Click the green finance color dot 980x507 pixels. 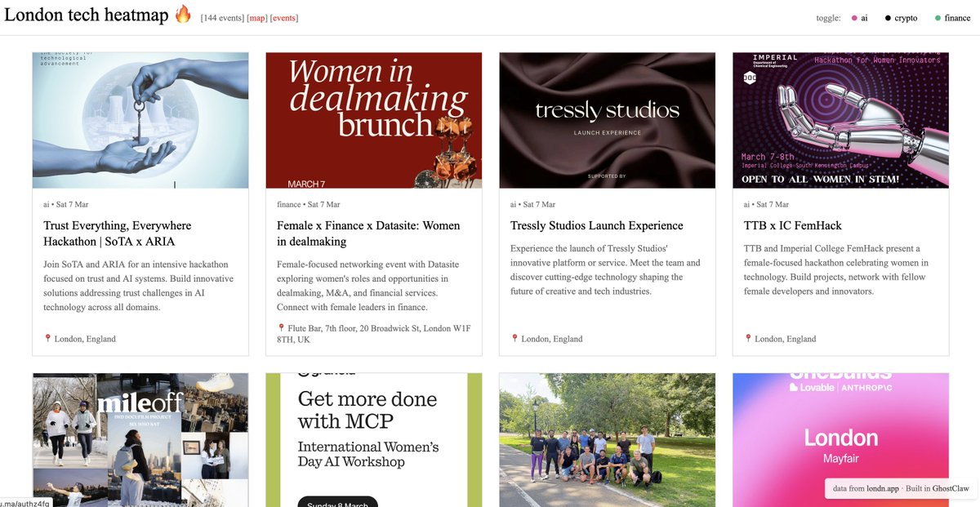pos(938,18)
